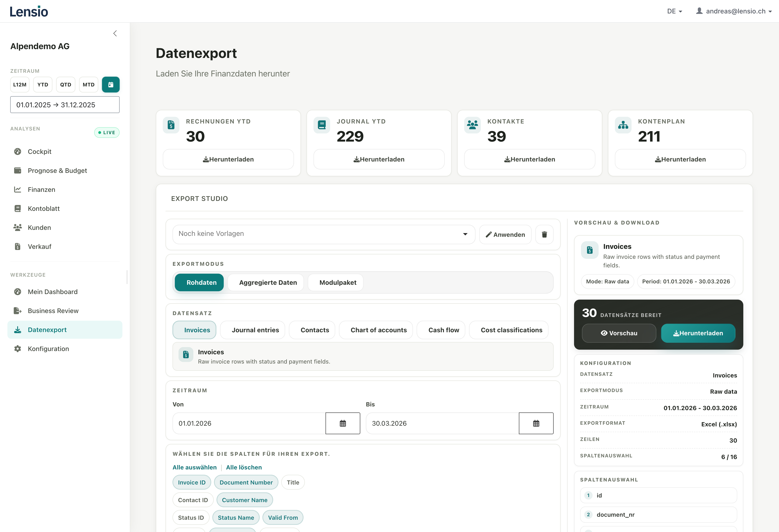
Task: Enable the Contact ID column chip
Action: click(193, 500)
